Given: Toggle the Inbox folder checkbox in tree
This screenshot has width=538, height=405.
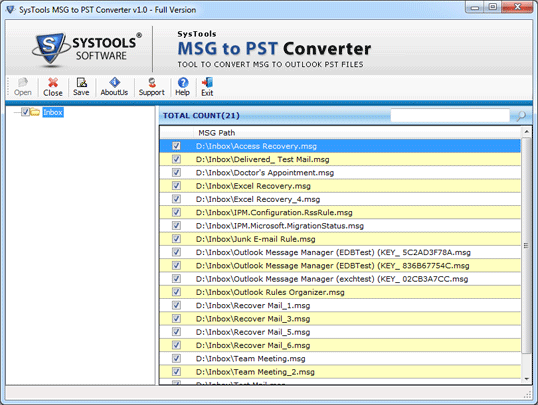Looking at the screenshot, I should coord(25,112).
